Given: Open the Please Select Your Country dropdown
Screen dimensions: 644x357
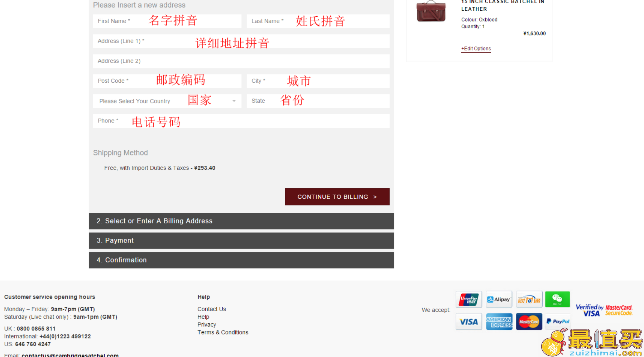Looking at the screenshot, I should (167, 101).
